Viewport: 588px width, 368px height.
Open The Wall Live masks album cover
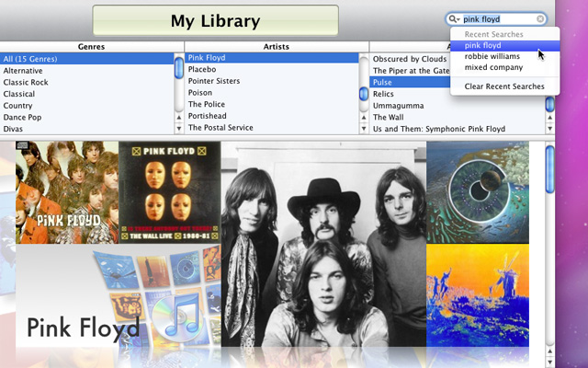(x=169, y=192)
